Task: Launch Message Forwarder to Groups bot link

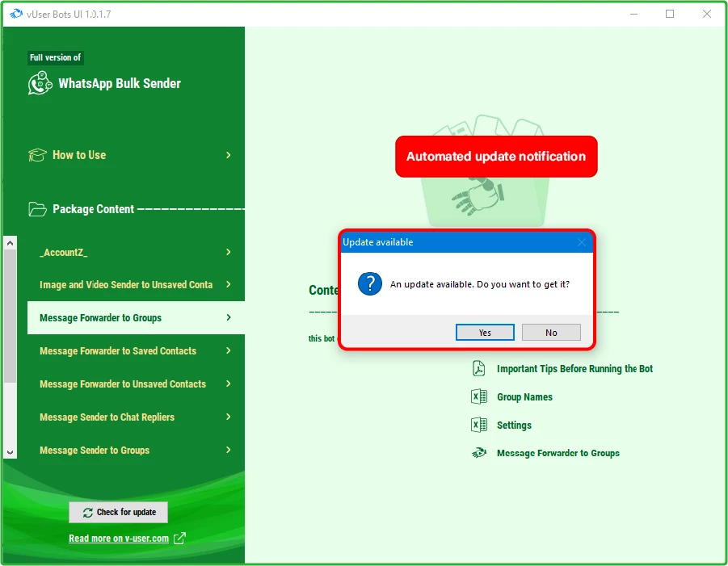Action: [x=558, y=453]
